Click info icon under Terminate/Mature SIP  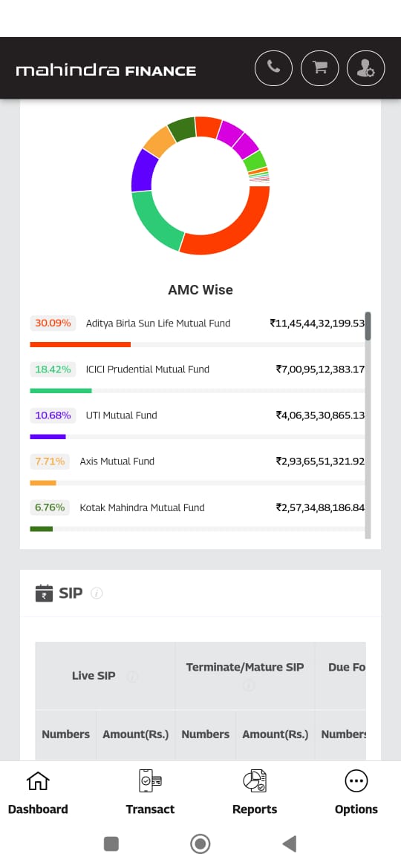pyautogui.click(x=248, y=686)
